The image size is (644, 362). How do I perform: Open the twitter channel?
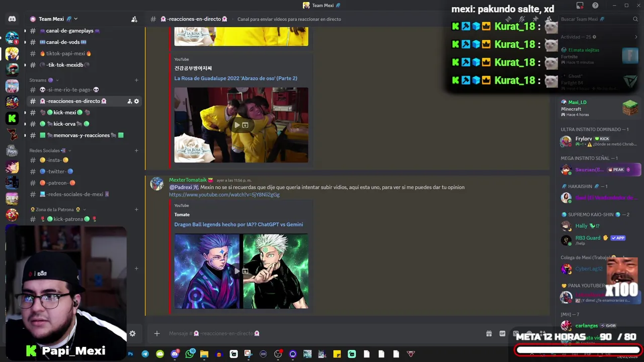[83, 171]
